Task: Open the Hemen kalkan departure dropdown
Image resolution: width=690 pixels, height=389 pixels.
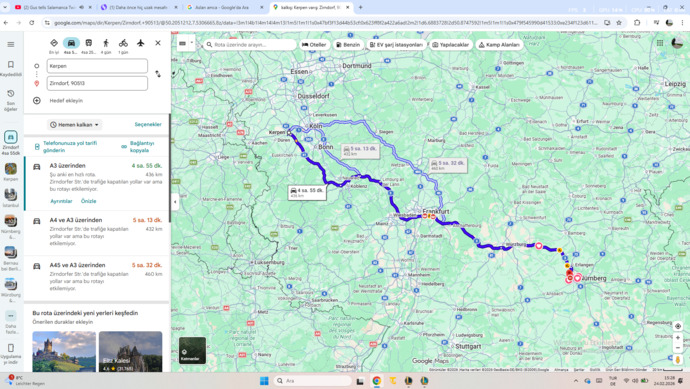Action: (74, 125)
